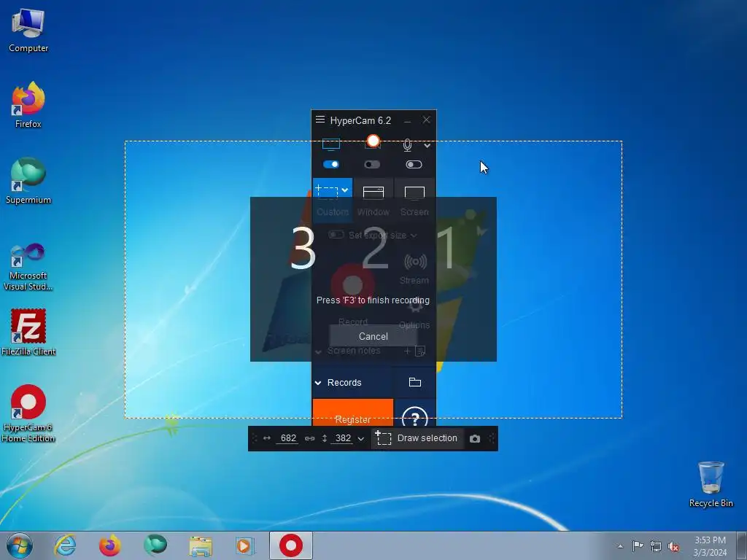747x560 pixels.
Task: Open the clock showing 3:53 PM
Action: point(710,546)
